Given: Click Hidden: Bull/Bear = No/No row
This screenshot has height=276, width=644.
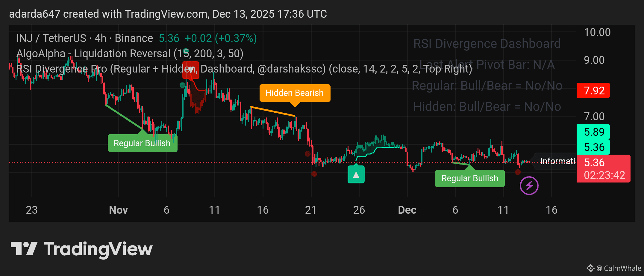Looking at the screenshot, I should (x=487, y=107).
